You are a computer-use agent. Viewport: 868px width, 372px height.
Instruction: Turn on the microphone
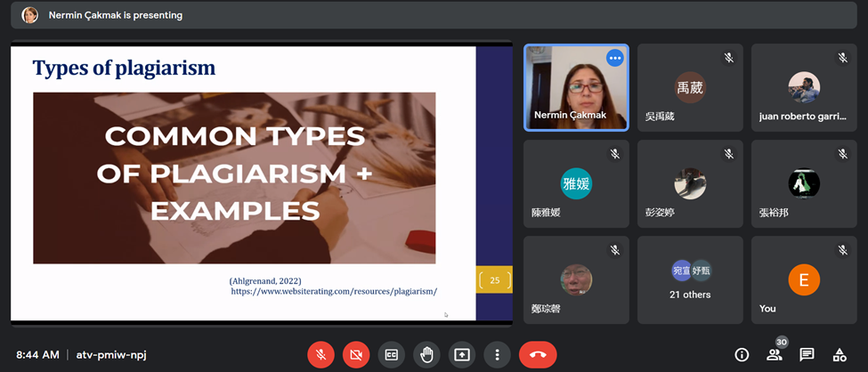point(320,354)
